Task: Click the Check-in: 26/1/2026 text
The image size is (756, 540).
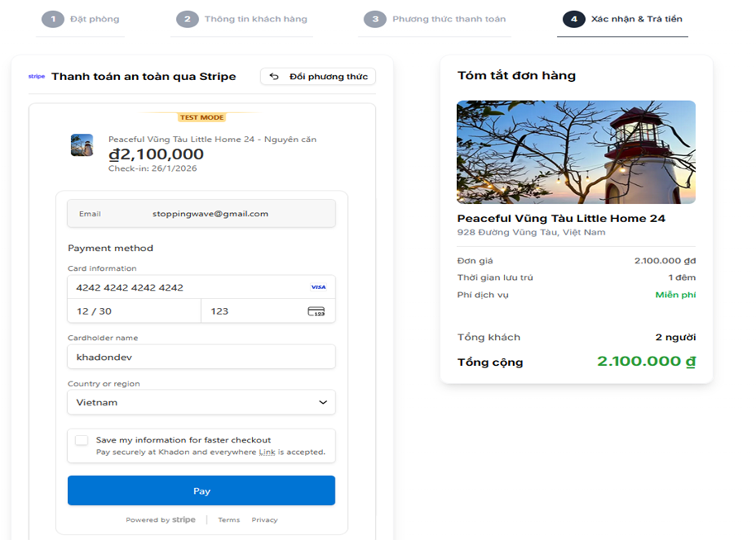Action: coord(152,168)
